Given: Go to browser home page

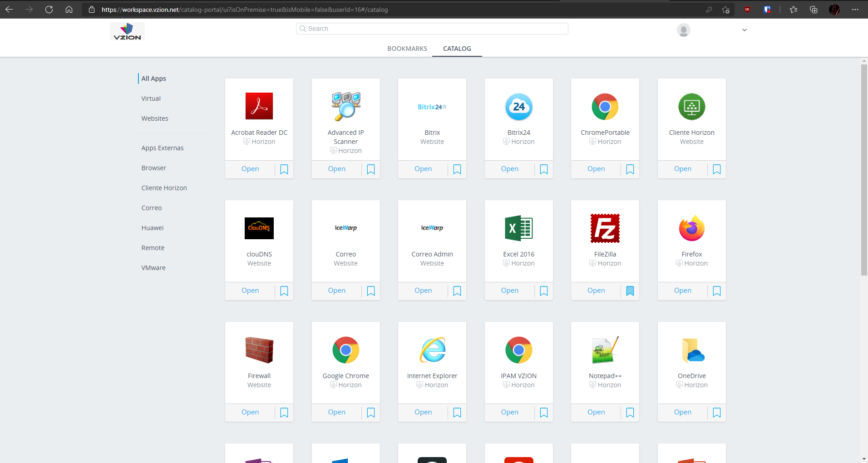Looking at the screenshot, I should [x=69, y=10].
